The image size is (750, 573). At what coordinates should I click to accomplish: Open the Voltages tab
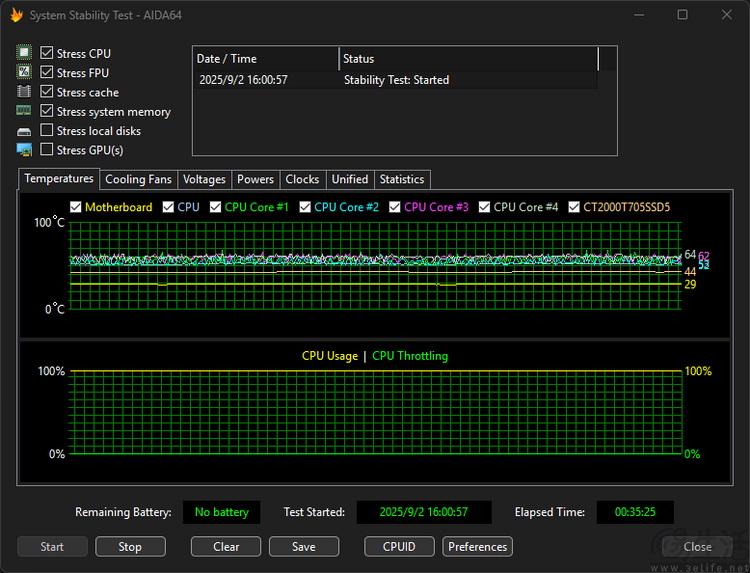(x=204, y=180)
